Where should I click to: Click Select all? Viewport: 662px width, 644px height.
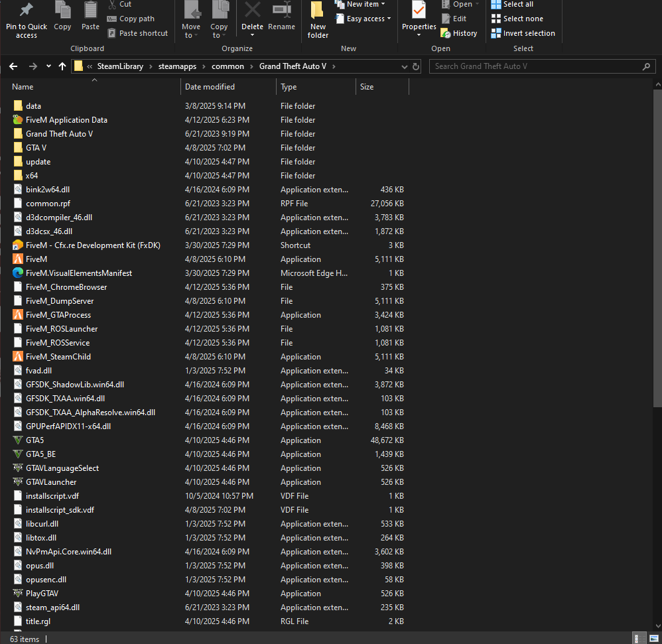pyautogui.click(x=513, y=4)
